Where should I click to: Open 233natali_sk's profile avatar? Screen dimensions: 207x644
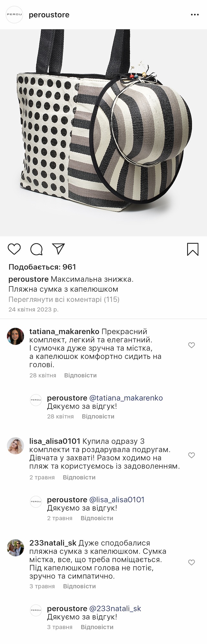[x=16, y=548]
